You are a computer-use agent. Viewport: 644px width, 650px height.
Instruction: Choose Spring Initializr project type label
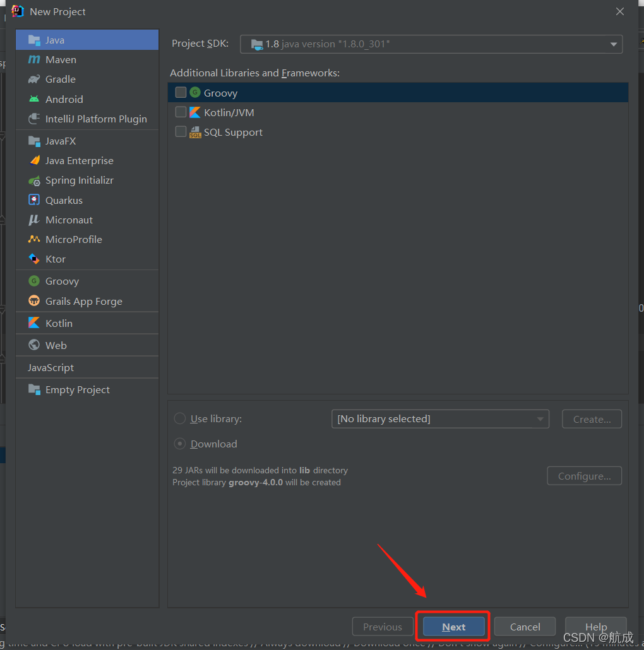(x=79, y=180)
